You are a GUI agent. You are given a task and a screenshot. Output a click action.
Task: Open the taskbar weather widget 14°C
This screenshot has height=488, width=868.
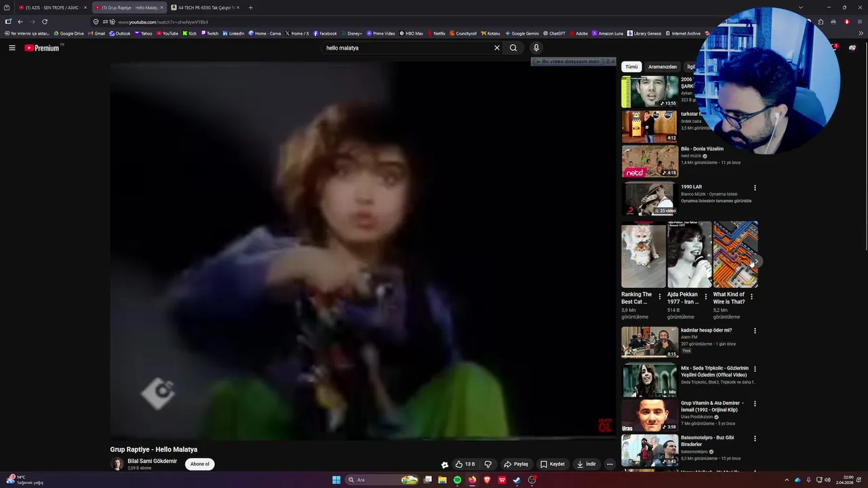(25, 480)
